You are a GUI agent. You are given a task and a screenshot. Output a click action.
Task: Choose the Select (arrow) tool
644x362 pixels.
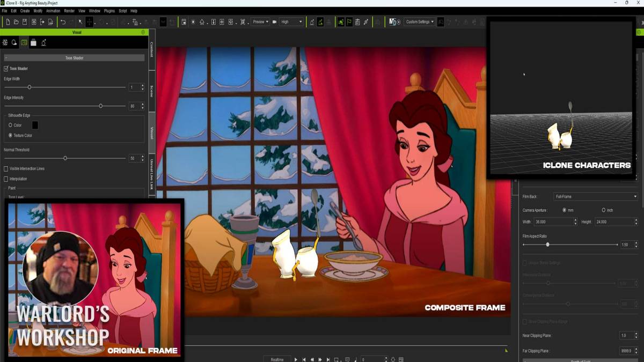pos(80,22)
